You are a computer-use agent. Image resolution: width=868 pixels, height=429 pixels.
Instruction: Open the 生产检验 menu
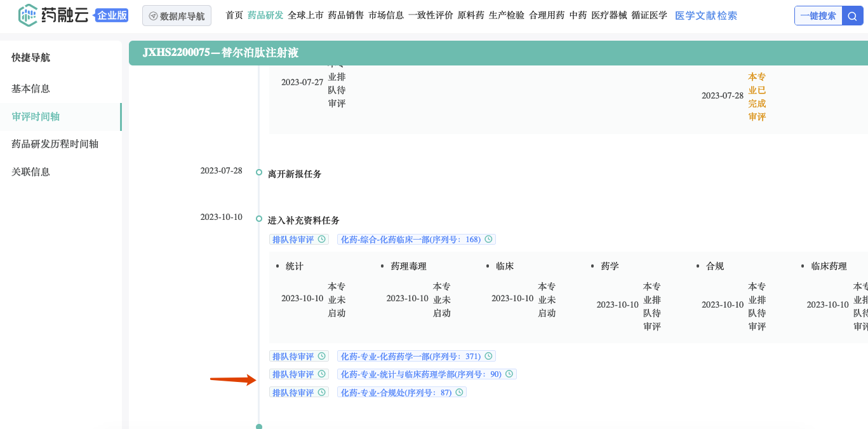(507, 15)
